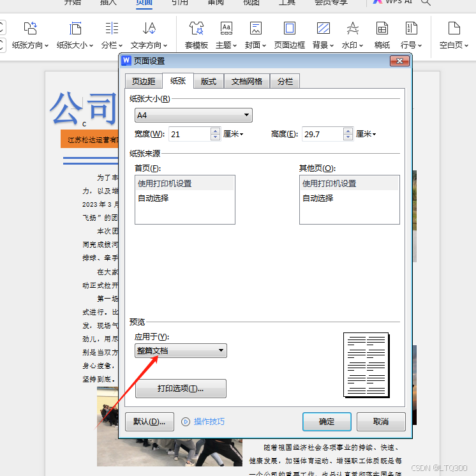Open the 插入 ribbon tab
Viewport: 476px width, 476px height.
pos(108,3)
